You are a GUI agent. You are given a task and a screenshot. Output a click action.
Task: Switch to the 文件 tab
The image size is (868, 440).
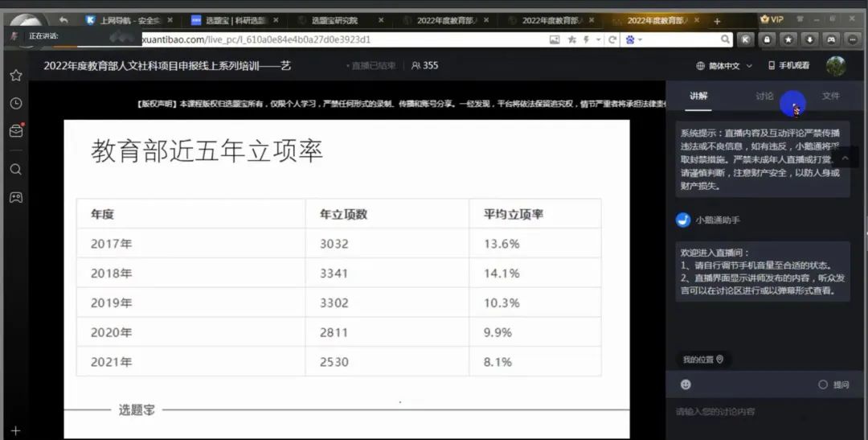click(x=830, y=96)
